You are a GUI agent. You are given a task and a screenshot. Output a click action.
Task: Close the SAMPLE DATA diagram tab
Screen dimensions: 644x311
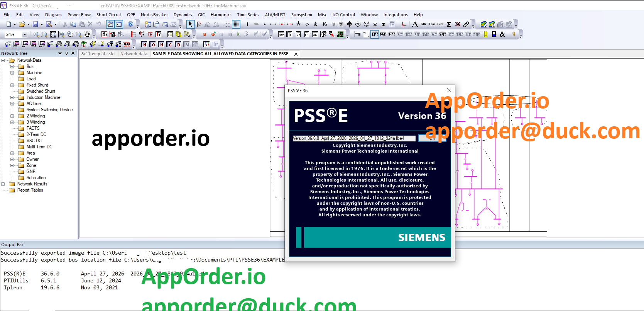[296, 54]
